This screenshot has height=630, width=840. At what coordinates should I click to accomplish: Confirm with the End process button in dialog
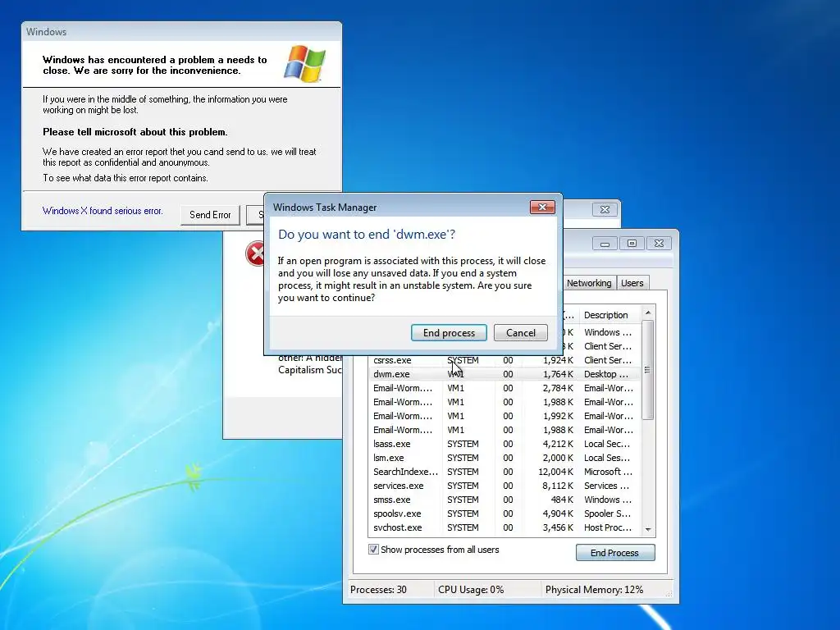point(449,333)
